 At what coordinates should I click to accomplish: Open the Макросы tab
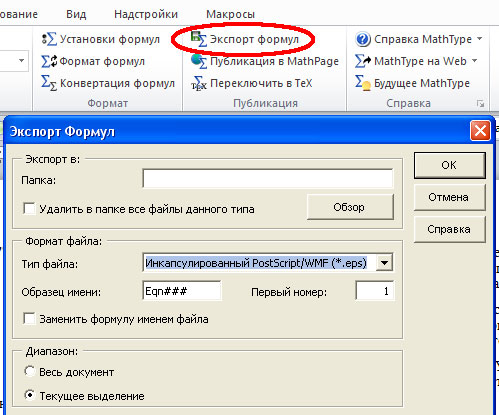click(230, 14)
